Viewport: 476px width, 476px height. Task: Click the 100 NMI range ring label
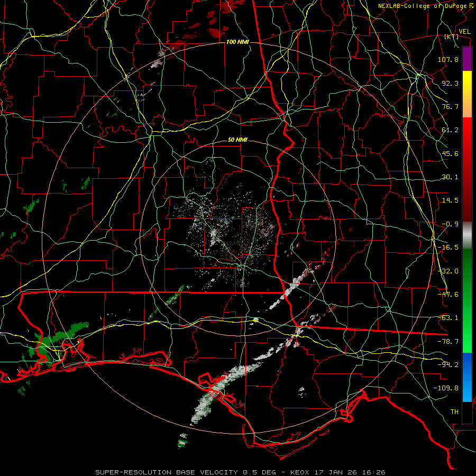pos(237,42)
